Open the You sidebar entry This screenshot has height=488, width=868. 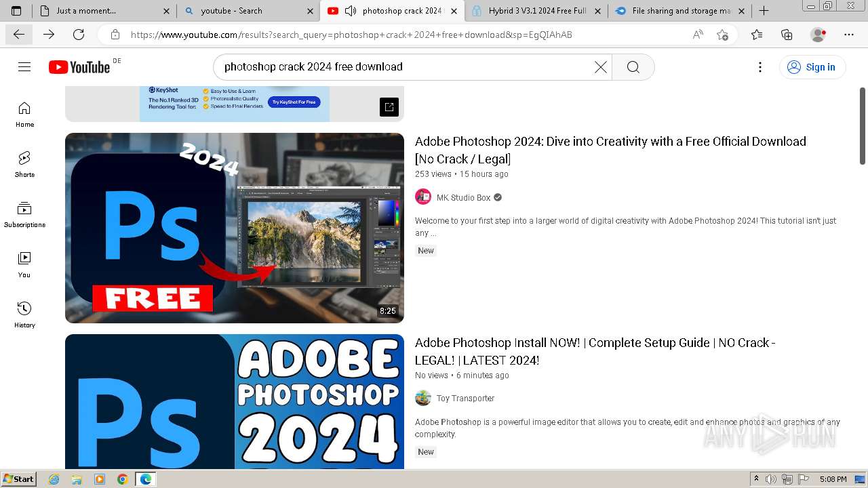tap(24, 265)
